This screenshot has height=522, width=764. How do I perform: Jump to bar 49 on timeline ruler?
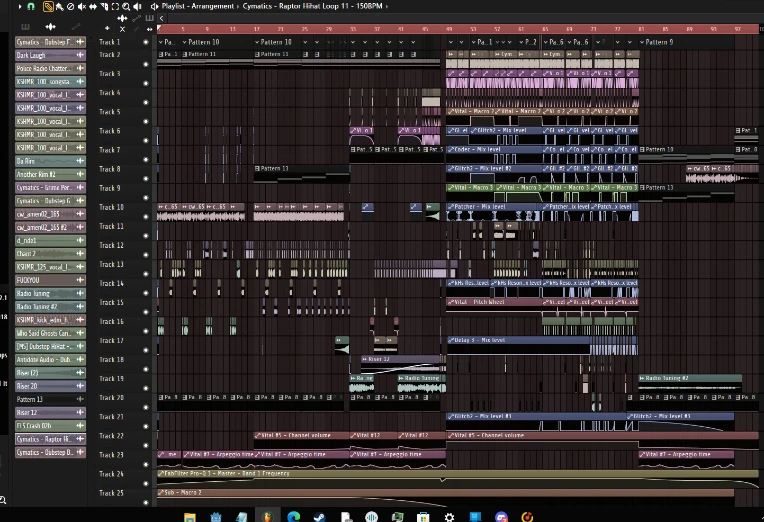click(x=449, y=29)
